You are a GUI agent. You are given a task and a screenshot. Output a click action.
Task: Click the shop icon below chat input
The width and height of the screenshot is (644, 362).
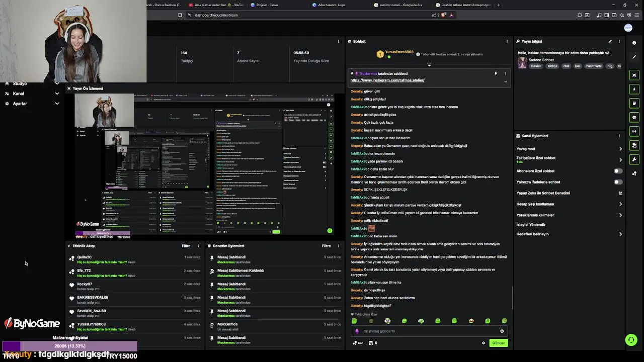click(x=371, y=343)
